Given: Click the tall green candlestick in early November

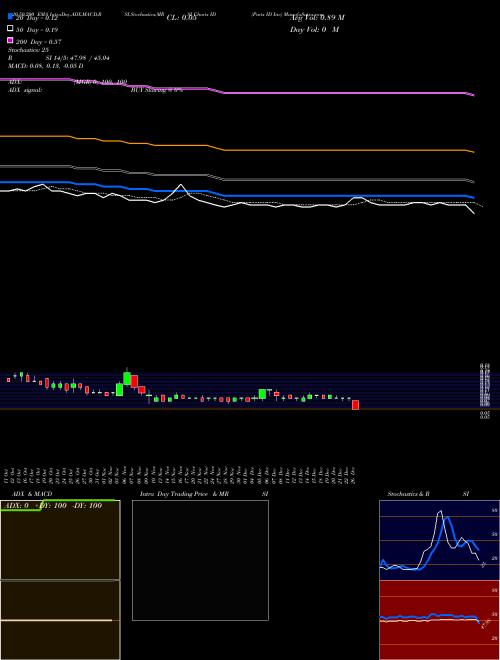Looking at the screenshot, I should click(127, 378).
